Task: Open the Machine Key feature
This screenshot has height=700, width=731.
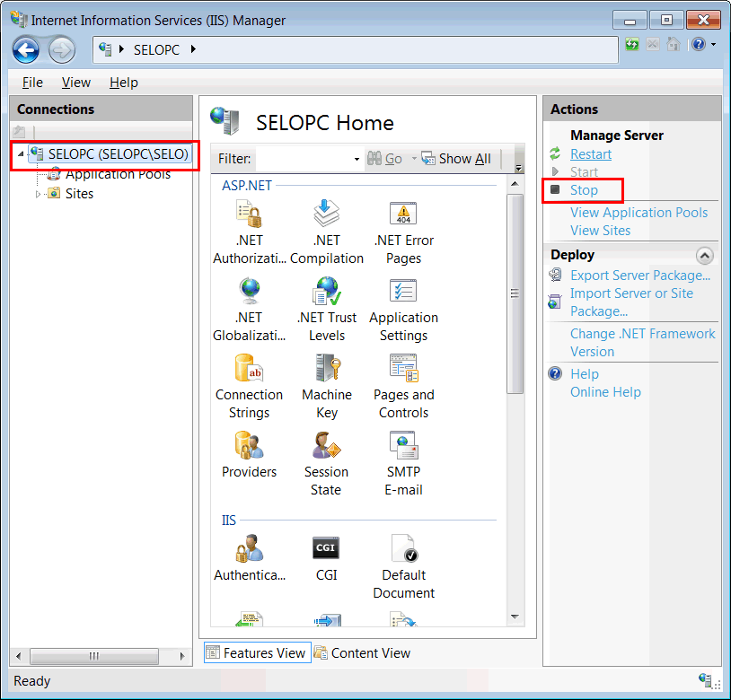Action: point(326,386)
